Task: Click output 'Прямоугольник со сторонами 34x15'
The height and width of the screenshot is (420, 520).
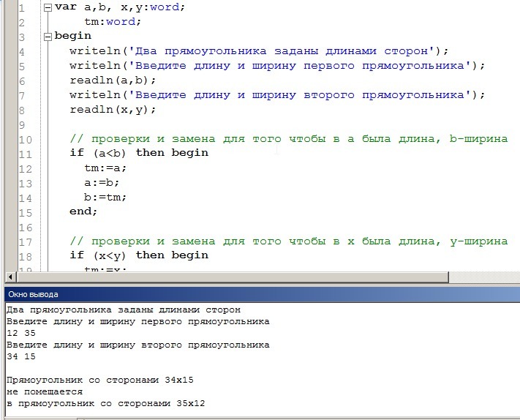Action: (99, 380)
